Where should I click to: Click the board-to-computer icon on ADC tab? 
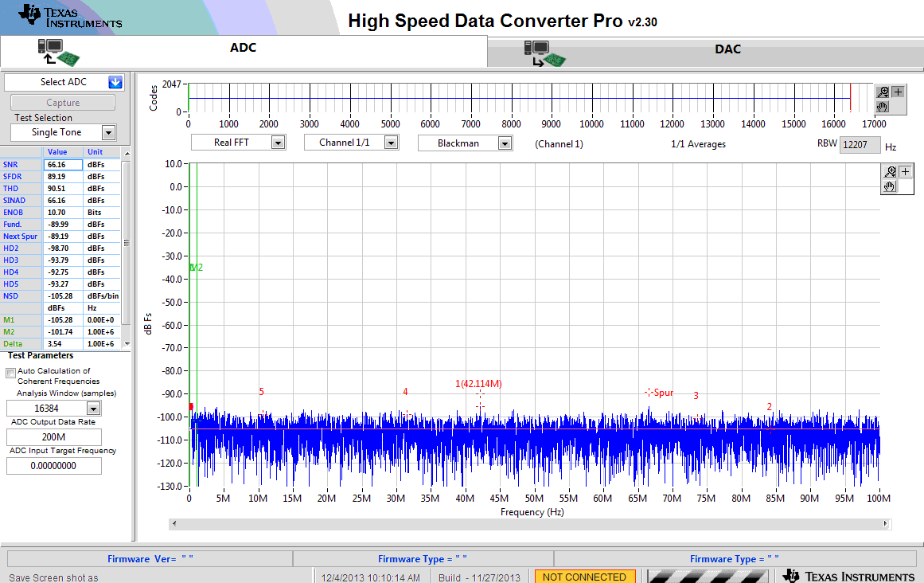click(x=58, y=53)
